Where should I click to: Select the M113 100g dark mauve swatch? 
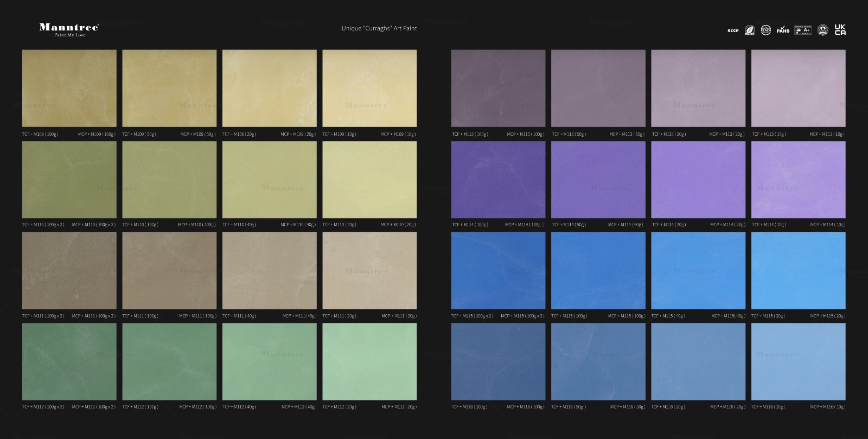(x=498, y=88)
